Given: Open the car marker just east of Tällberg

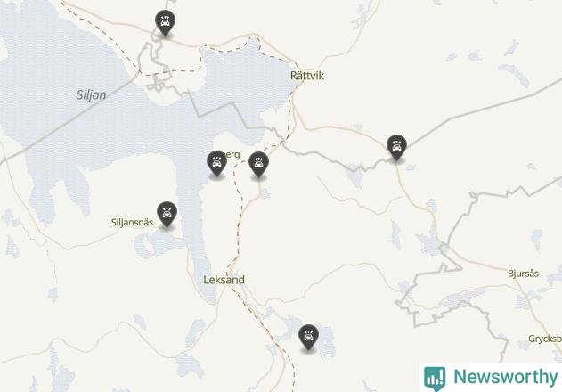Looking at the screenshot, I should pos(259,164).
